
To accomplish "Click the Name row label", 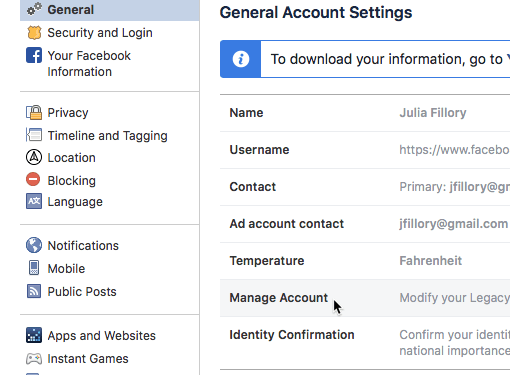I will (x=246, y=113).
